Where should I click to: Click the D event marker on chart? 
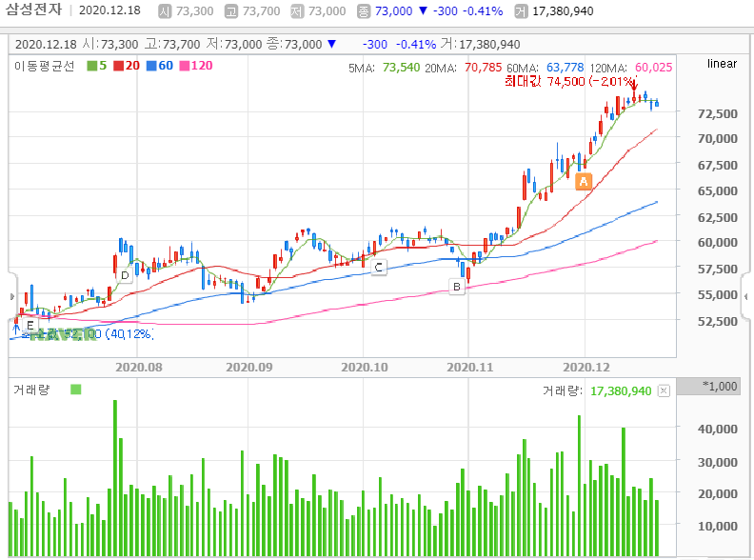click(125, 275)
